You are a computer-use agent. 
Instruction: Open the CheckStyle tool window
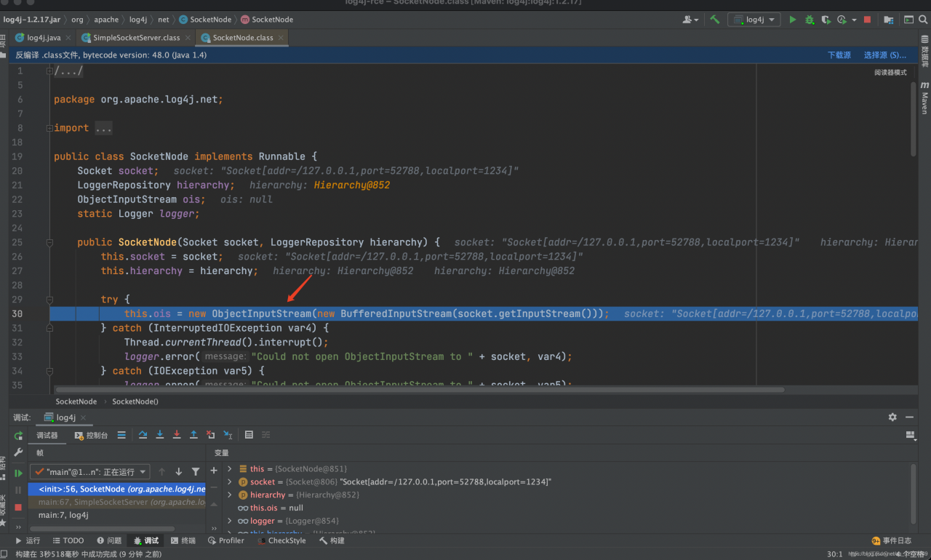[x=281, y=540]
